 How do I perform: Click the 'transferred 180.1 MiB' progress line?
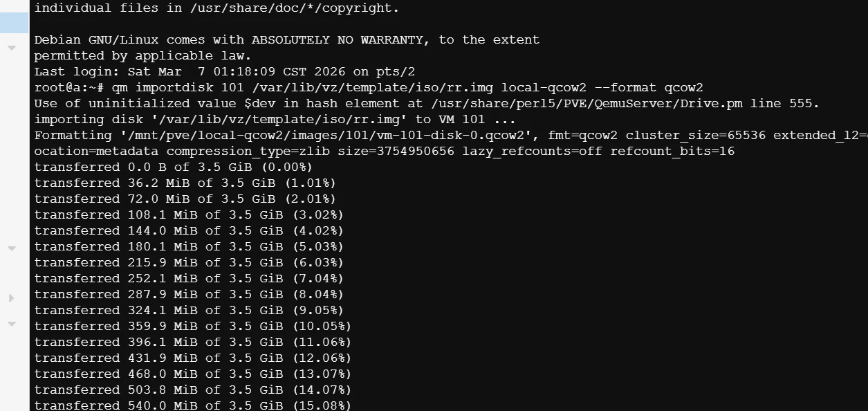(x=188, y=246)
